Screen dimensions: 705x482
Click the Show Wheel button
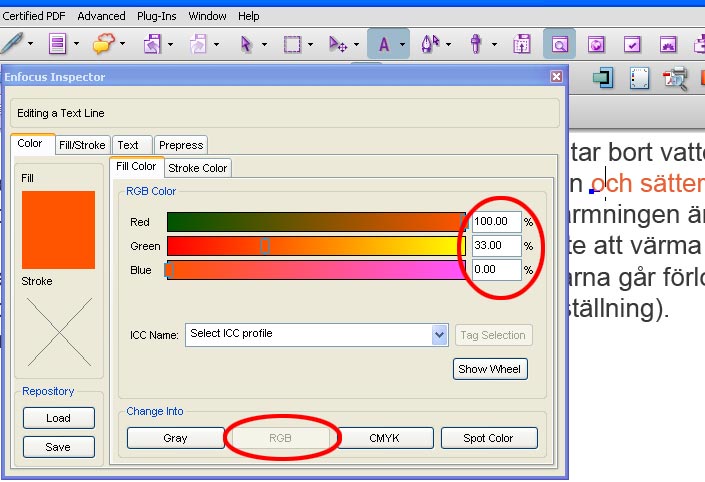489,369
